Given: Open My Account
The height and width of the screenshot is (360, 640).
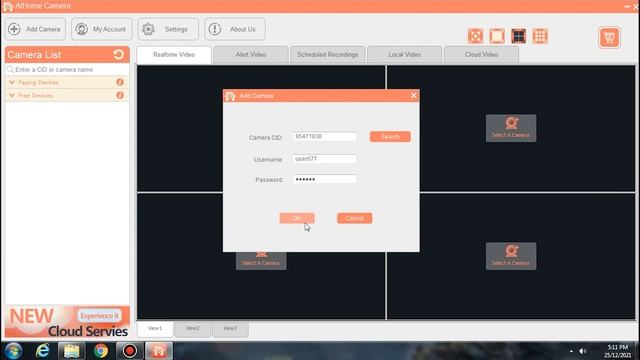Looking at the screenshot, I should point(102,29).
